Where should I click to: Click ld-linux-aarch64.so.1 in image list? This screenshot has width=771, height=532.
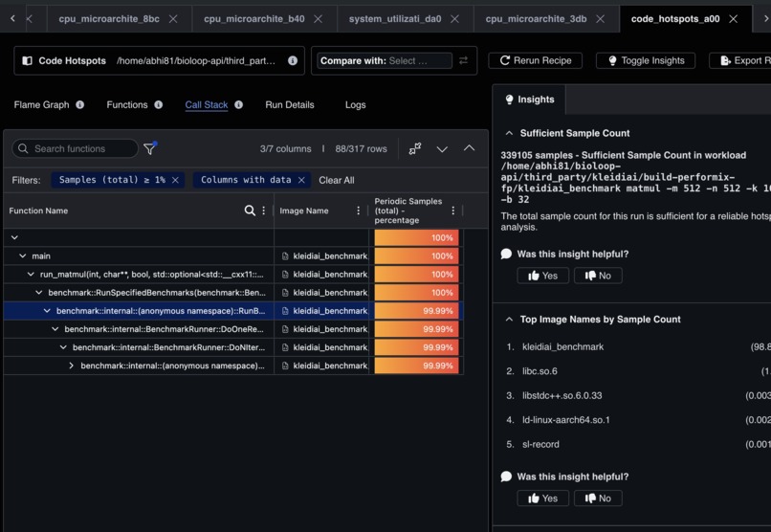566,420
